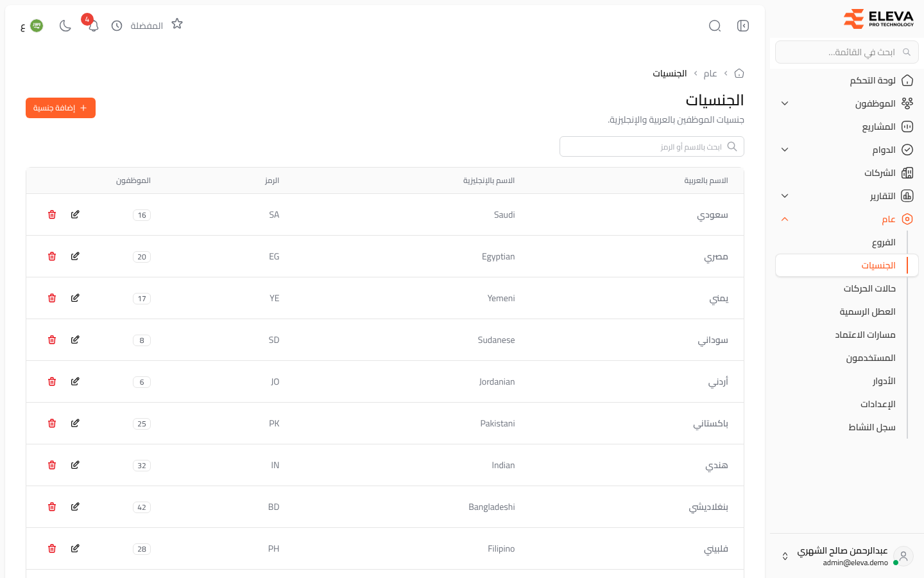Open المفضلة favorites link
Screen dimensions: 924x578
click(146, 26)
